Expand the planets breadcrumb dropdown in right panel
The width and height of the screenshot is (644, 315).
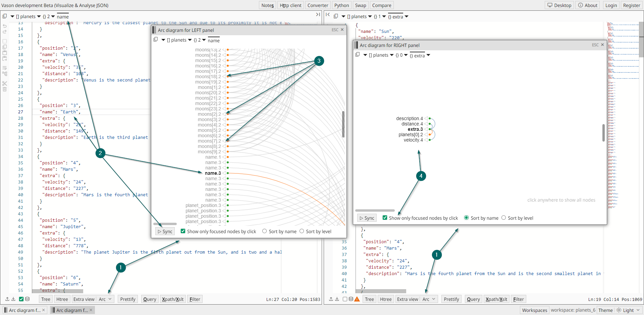point(370,16)
